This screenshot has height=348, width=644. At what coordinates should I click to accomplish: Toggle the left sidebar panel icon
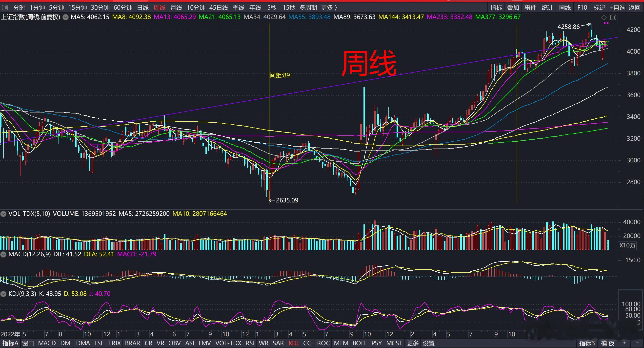click(x=5, y=7)
